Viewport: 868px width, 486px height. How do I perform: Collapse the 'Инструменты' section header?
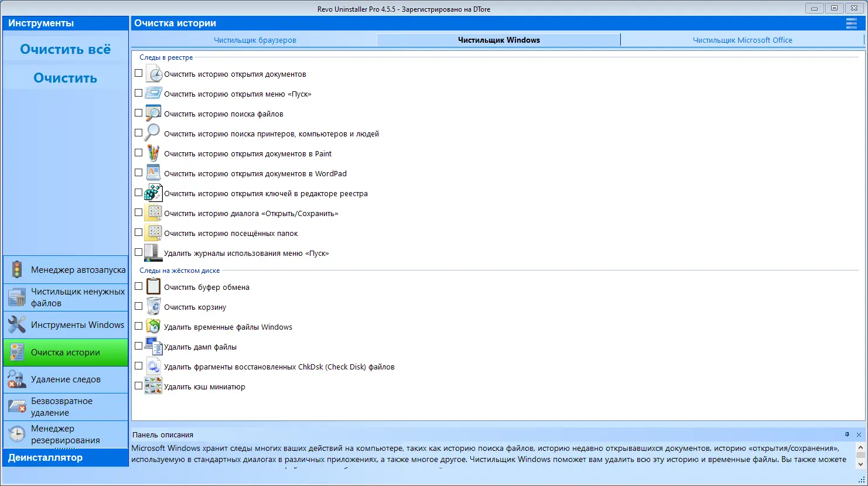coord(66,23)
